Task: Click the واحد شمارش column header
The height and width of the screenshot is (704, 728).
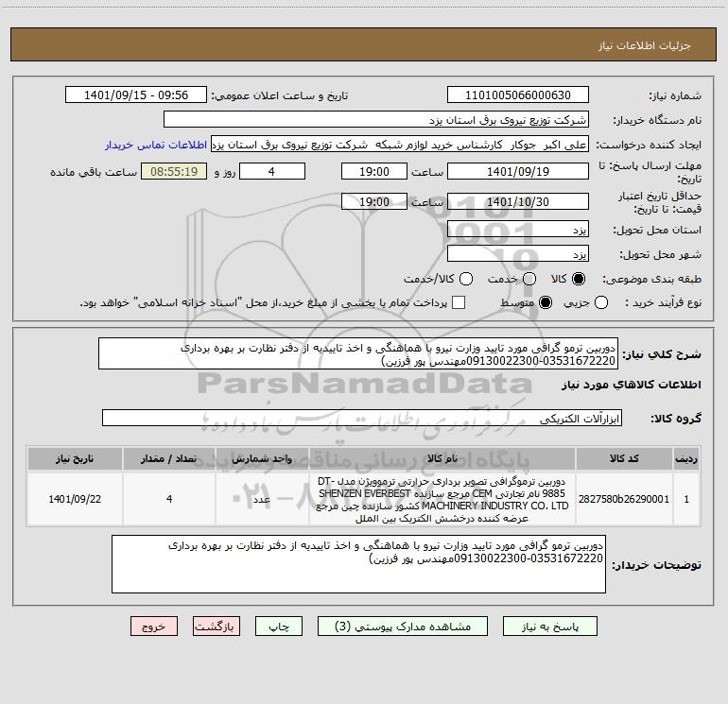Action: coord(262,458)
